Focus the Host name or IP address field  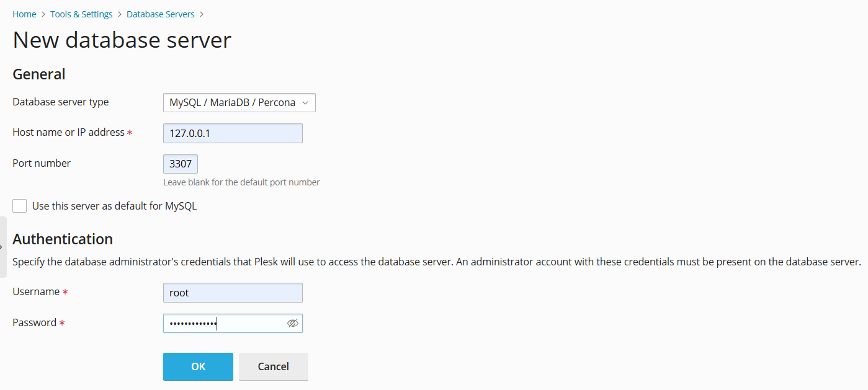[233, 133]
